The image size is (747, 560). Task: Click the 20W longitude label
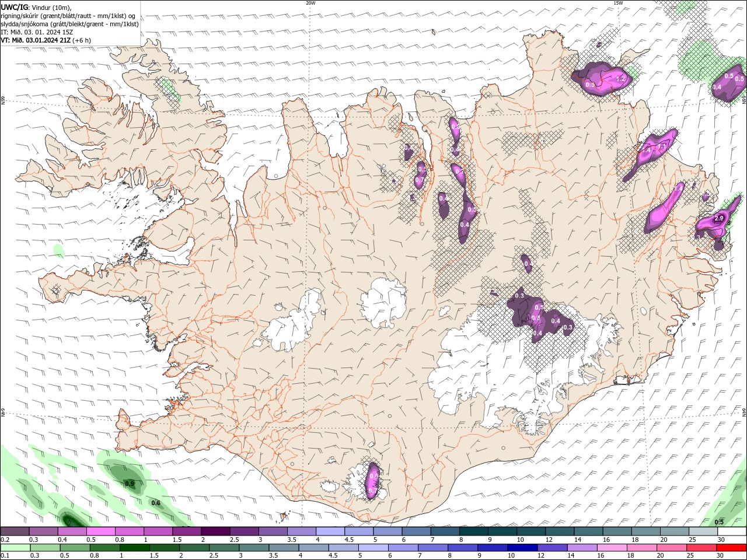pyautogui.click(x=310, y=3)
